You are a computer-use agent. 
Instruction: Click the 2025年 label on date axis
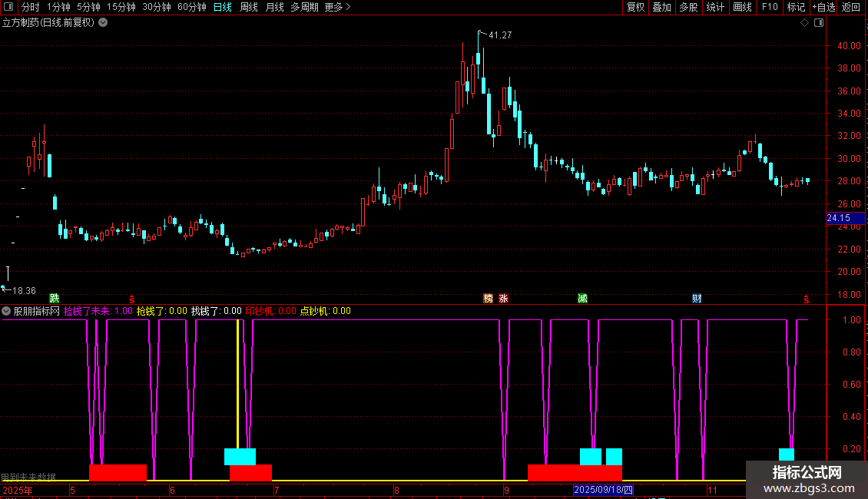17,490
